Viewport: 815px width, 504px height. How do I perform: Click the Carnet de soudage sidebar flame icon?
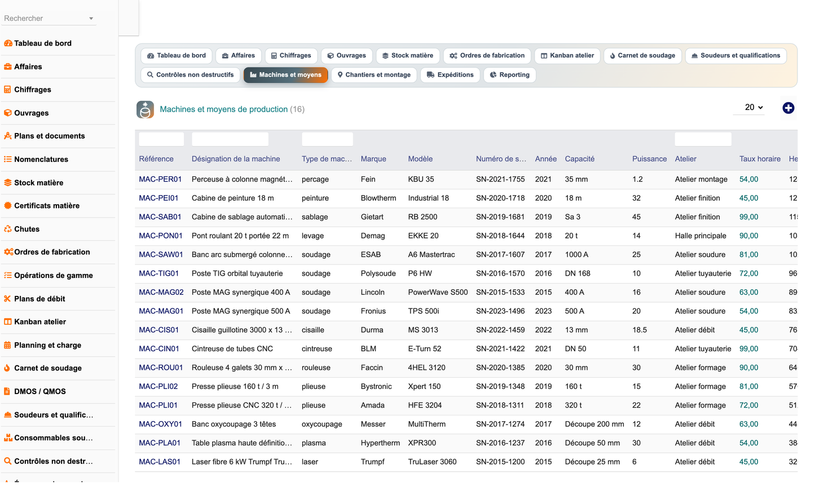7,368
